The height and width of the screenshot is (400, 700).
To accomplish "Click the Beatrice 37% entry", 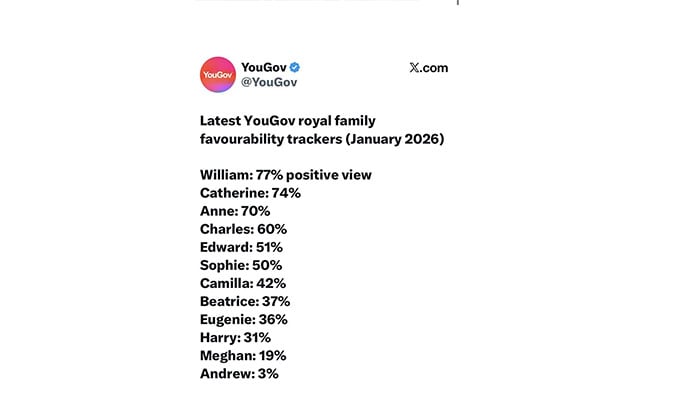I will point(244,301).
